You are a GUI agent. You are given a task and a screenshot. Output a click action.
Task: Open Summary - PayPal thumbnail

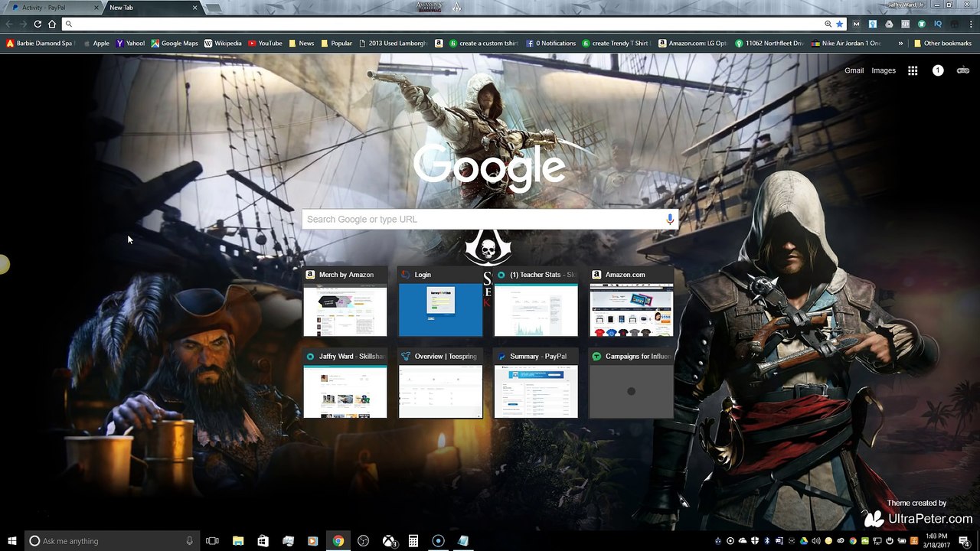tap(536, 383)
